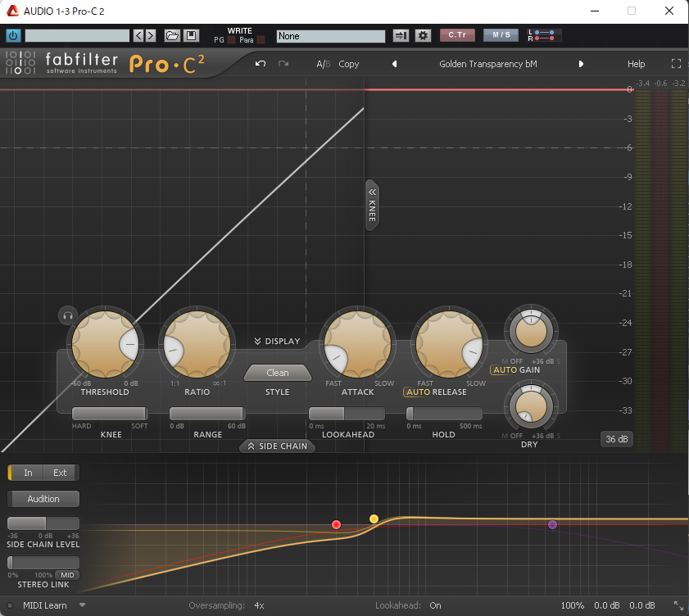This screenshot has width=689, height=616.
Task: Click the first 0.0 dB level value
Action: click(x=607, y=605)
